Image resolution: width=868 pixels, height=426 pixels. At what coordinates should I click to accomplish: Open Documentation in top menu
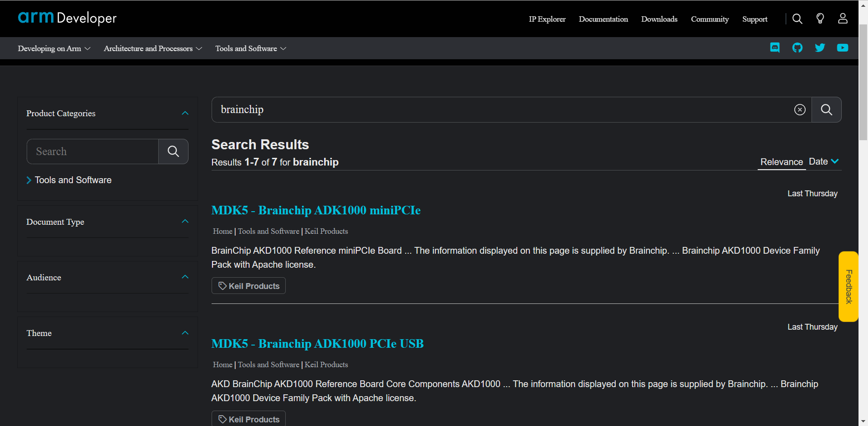click(603, 19)
